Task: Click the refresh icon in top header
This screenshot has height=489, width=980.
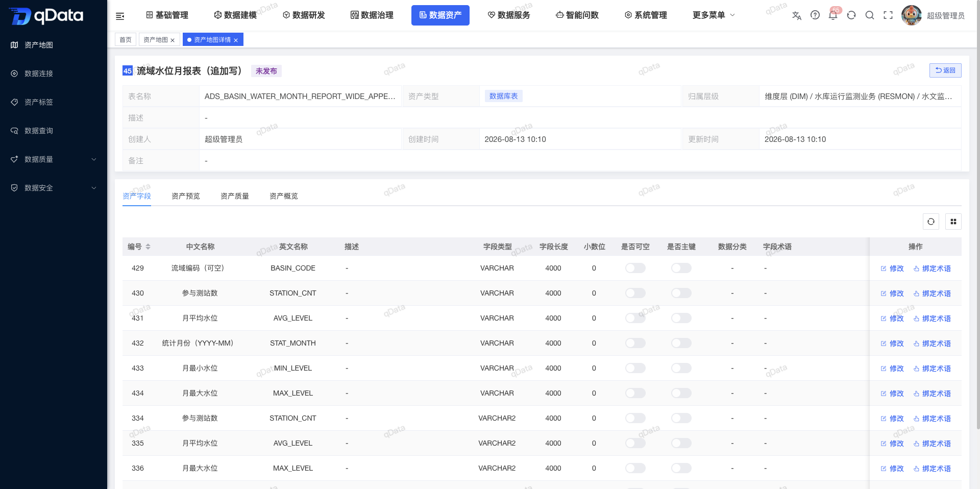Action: [851, 15]
